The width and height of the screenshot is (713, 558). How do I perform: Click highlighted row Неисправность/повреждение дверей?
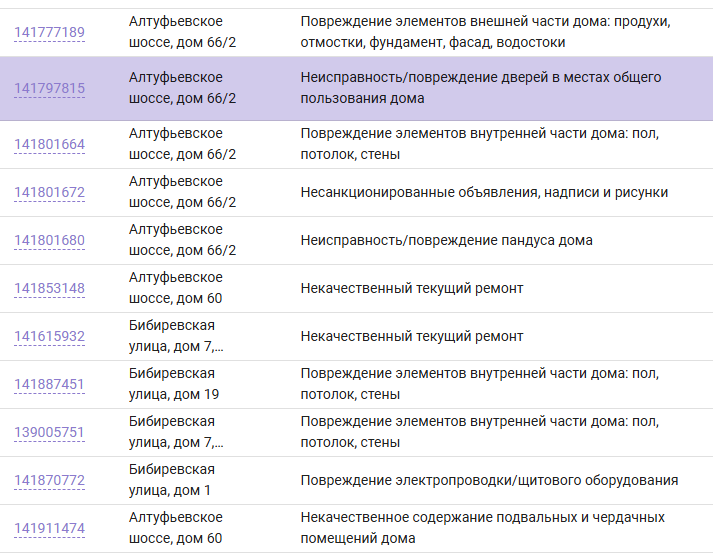coord(356,89)
